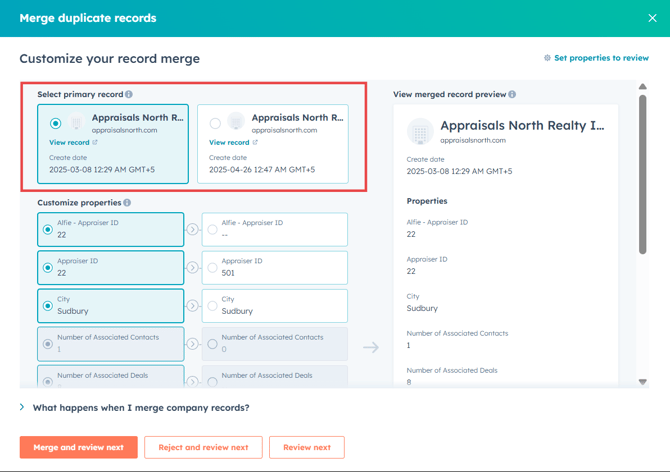670x472 pixels.
Task: Click external link icon under second record
Action: (x=255, y=143)
